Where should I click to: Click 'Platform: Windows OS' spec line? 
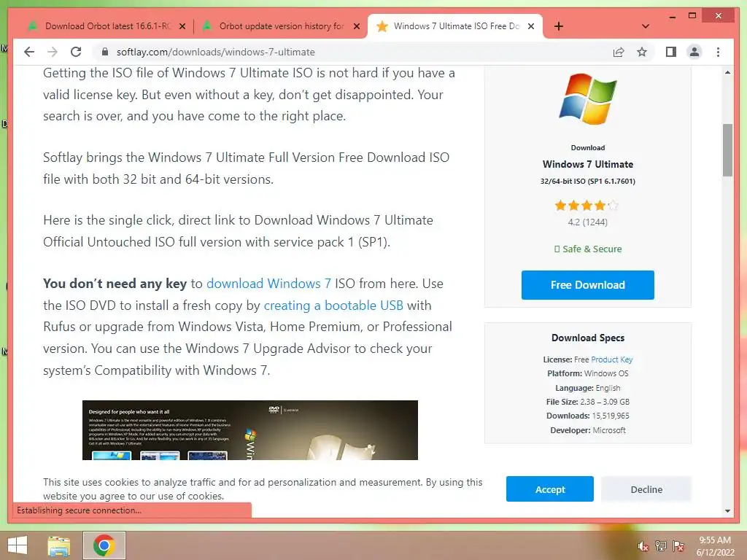588,373
